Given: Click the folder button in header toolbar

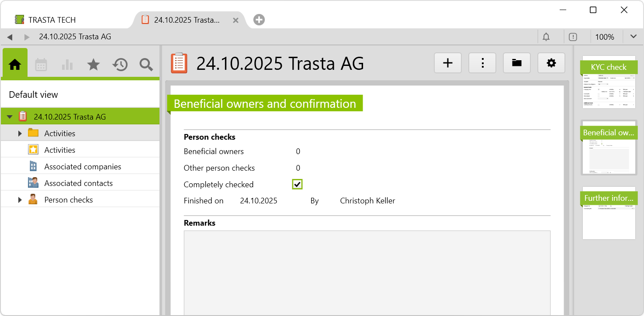Looking at the screenshot, I should point(517,63).
